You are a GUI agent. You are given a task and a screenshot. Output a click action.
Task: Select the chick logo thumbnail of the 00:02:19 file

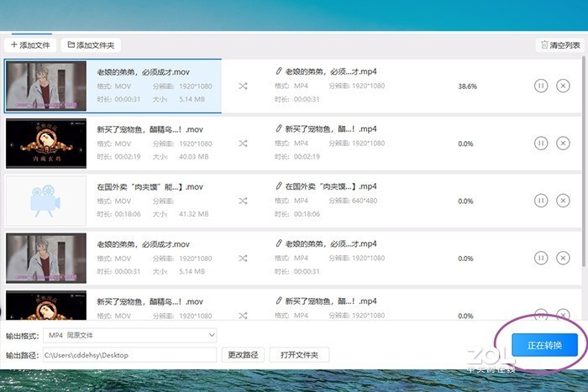coord(46,144)
